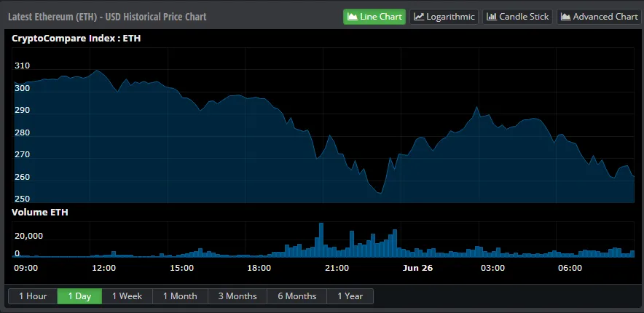Screen dimensions: 644x313
Task: Open the Advanced Chart view
Action: click(x=598, y=17)
